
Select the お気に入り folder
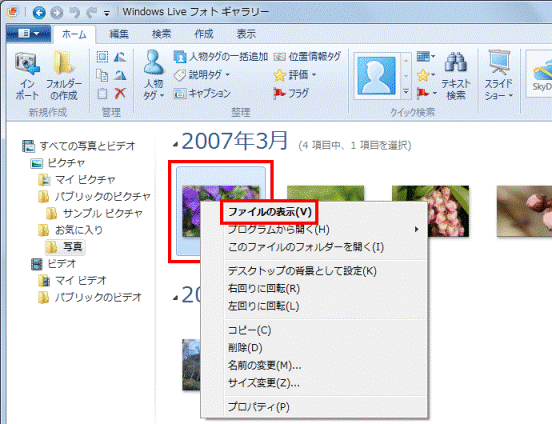pos(70,230)
